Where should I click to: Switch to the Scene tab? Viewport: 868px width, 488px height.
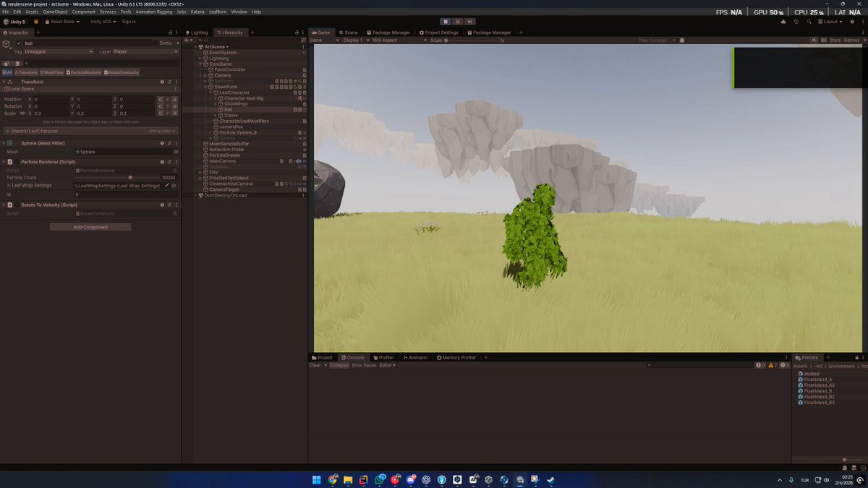349,33
